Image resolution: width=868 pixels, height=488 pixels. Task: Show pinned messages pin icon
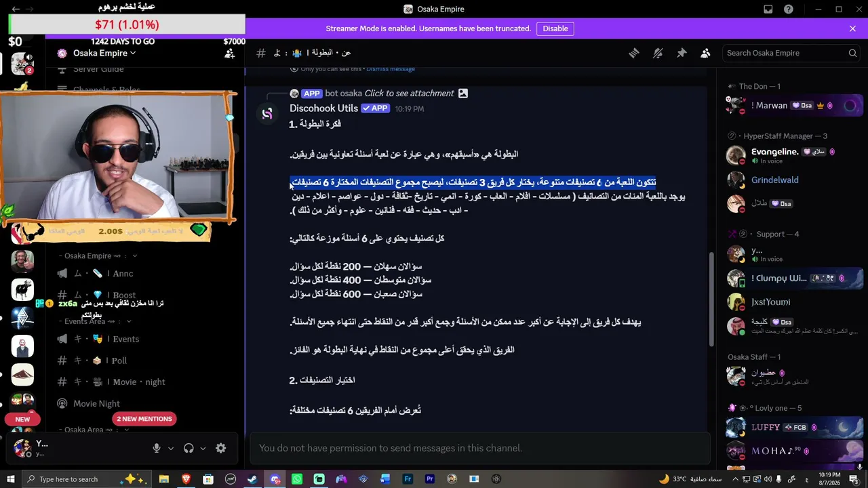(x=682, y=53)
